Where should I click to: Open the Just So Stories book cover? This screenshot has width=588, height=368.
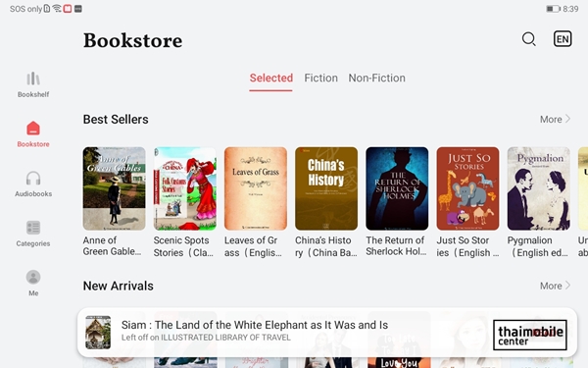click(467, 188)
